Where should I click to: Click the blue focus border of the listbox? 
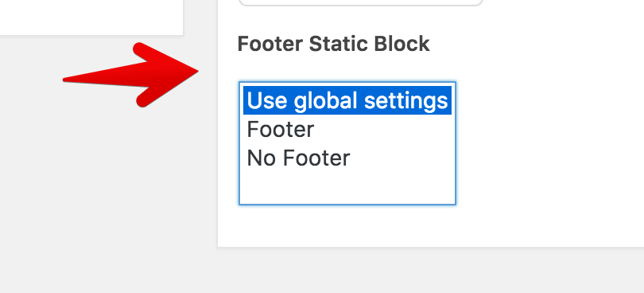point(239,143)
